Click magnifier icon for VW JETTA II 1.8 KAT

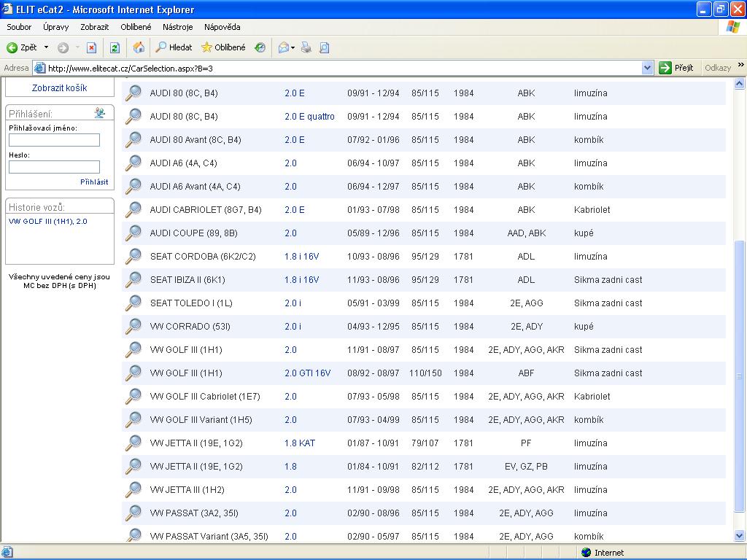pos(133,443)
